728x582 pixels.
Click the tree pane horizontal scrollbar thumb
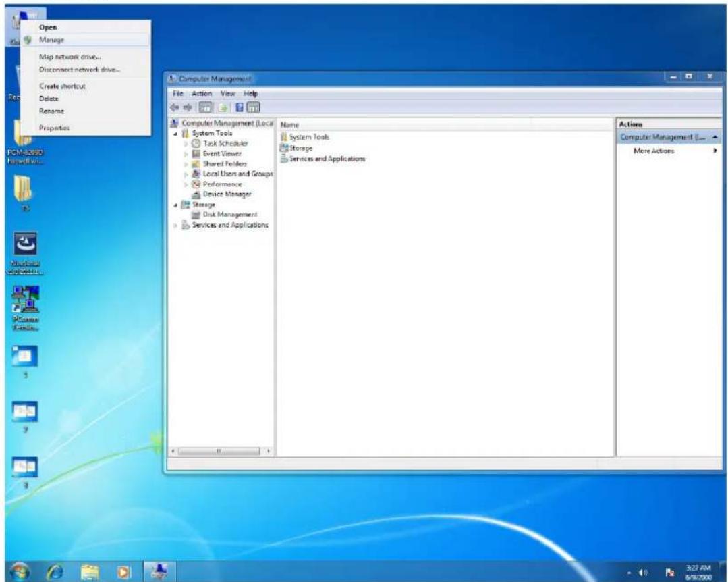pyautogui.click(x=219, y=451)
